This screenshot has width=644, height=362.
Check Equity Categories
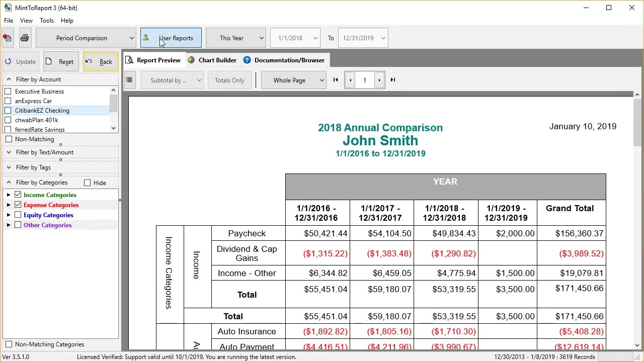(18, 215)
